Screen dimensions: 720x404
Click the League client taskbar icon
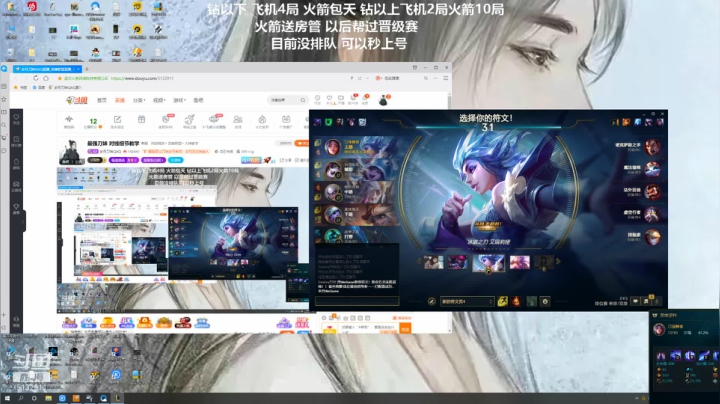117,398
